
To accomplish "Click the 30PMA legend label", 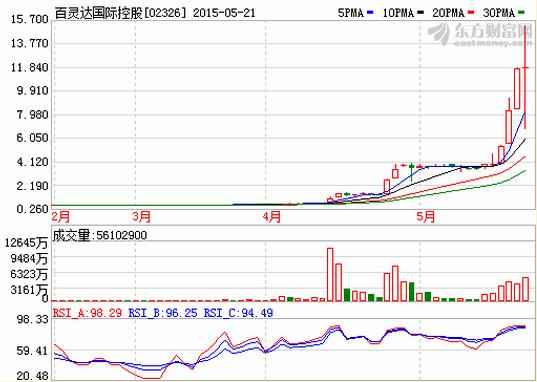I will click(499, 13).
